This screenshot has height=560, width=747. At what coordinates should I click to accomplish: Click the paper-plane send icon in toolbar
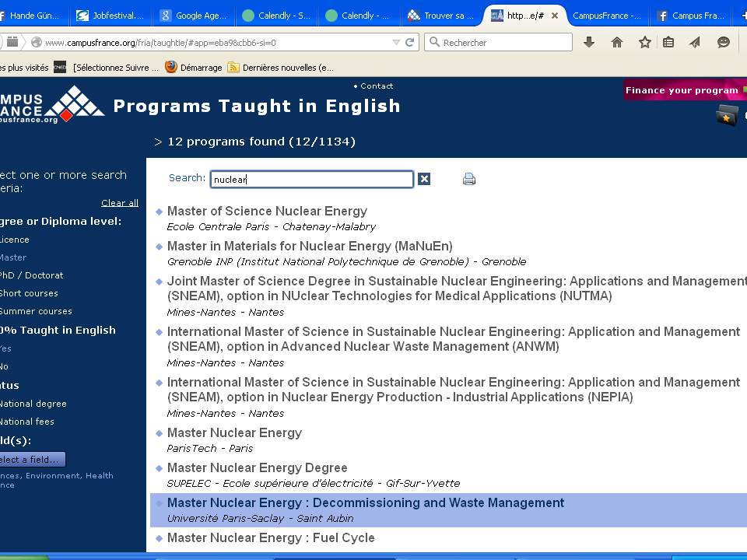[x=695, y=42]
